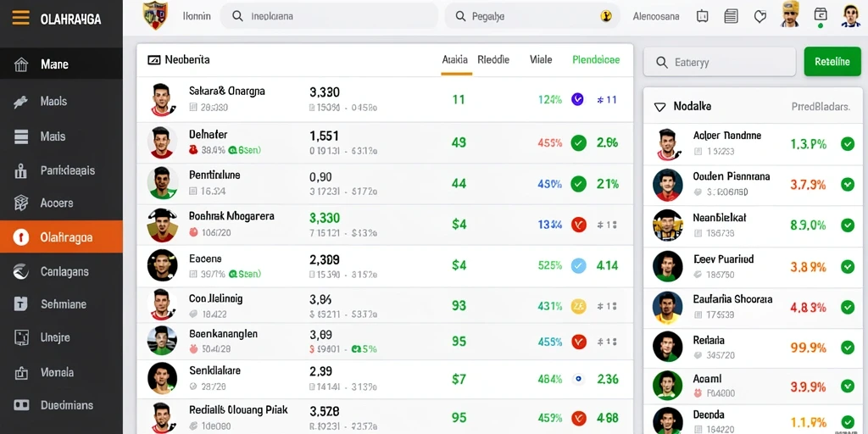The height and width of the screenshot is (434, 868).
Task: Click the club crest logo in header
Action: pos(155,15)
